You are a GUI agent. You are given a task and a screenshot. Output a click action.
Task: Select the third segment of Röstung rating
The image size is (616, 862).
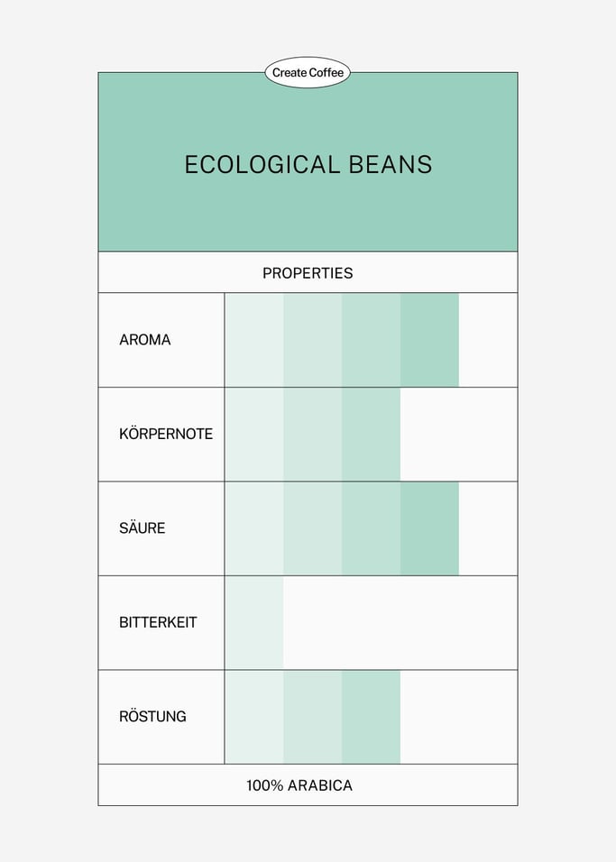click(371, 717)
